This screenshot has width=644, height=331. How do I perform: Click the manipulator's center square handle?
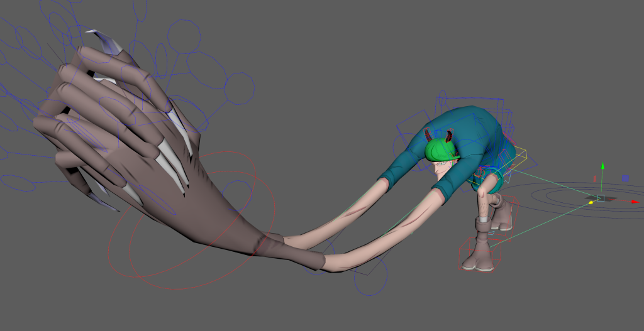point(601,198)
